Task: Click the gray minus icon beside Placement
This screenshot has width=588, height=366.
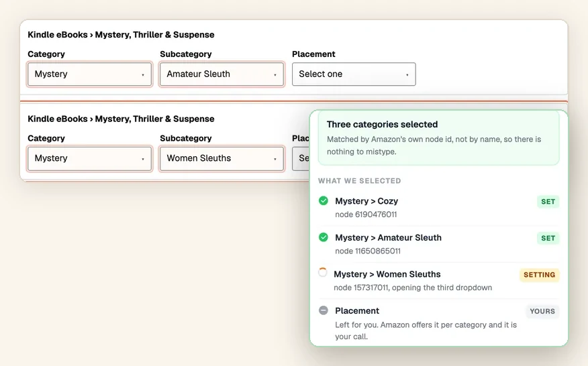Action: click(x=324, y=310)
